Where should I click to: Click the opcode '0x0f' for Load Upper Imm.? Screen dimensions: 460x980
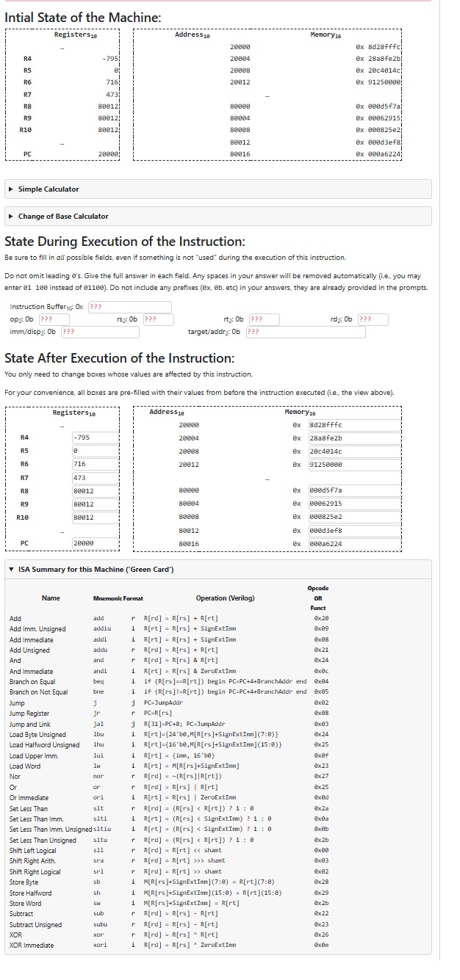320,755
